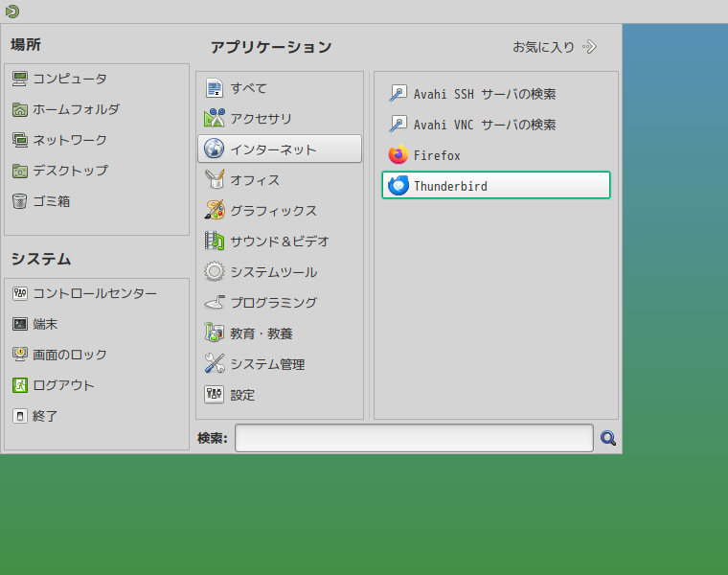Click the ログアウト logout icon
The image size is (728, 575).
(19, 385)
